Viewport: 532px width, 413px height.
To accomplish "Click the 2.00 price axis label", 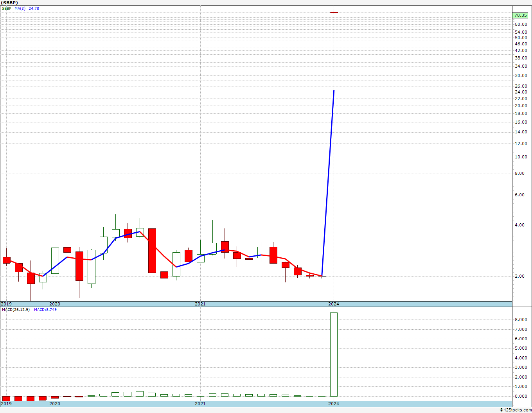I will (x=519, y=276).
